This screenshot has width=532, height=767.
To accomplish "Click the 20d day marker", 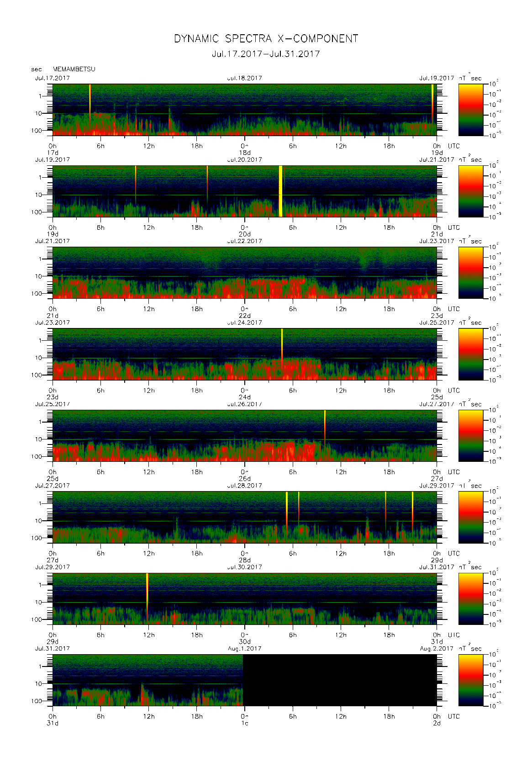I will click(x=245, y=234).
